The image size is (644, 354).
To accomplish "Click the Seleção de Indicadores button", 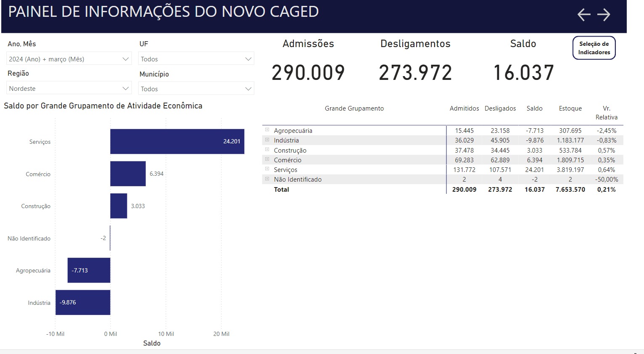I will (x=594, y=48).
